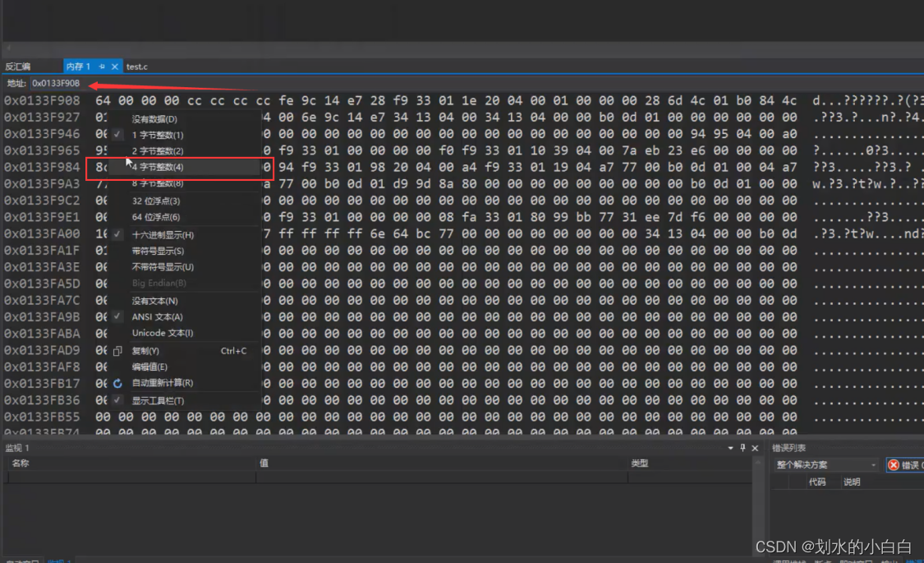This screenshot has height=563, width=924.
Task: Click memory address 0x0133FB55 row label
Action: [x=42, y=417]
